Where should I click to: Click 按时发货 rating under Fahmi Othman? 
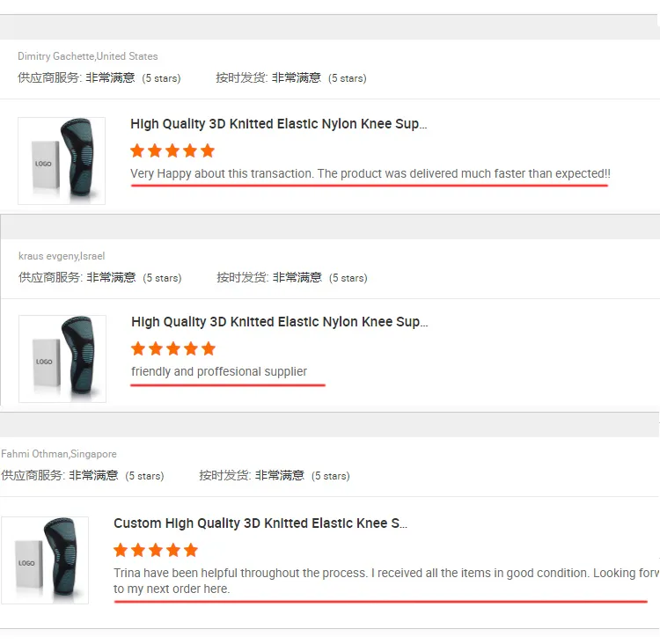pos(274,475)
